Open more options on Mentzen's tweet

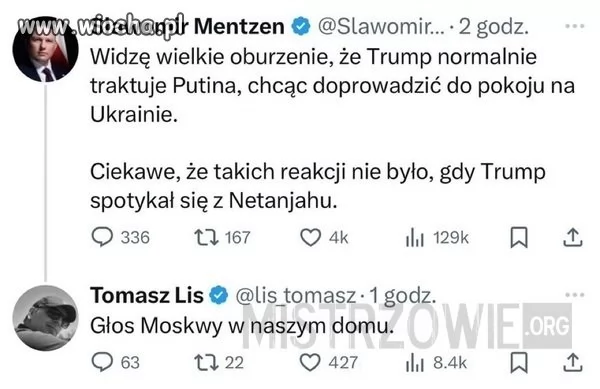[x=575, y=26]
